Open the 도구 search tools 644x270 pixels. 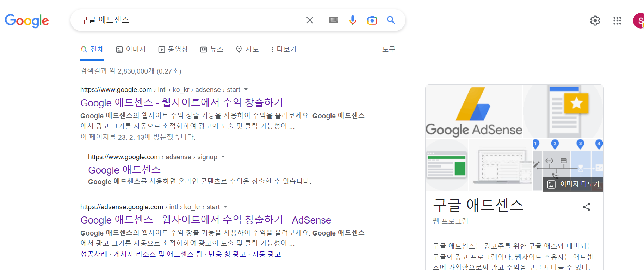click(389, 49)
